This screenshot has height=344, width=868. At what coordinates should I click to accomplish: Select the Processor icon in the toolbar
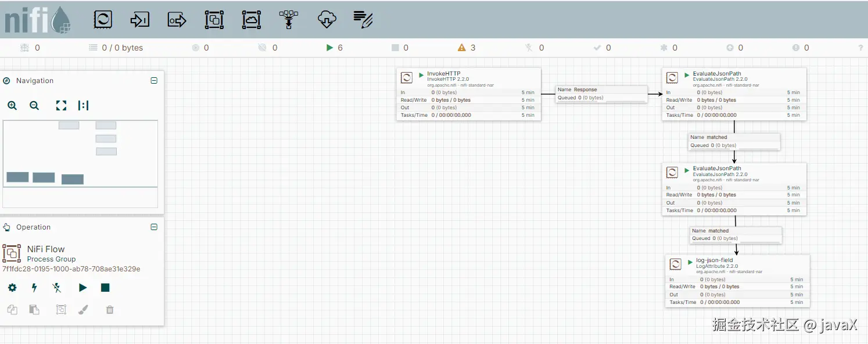pos(103,20)
